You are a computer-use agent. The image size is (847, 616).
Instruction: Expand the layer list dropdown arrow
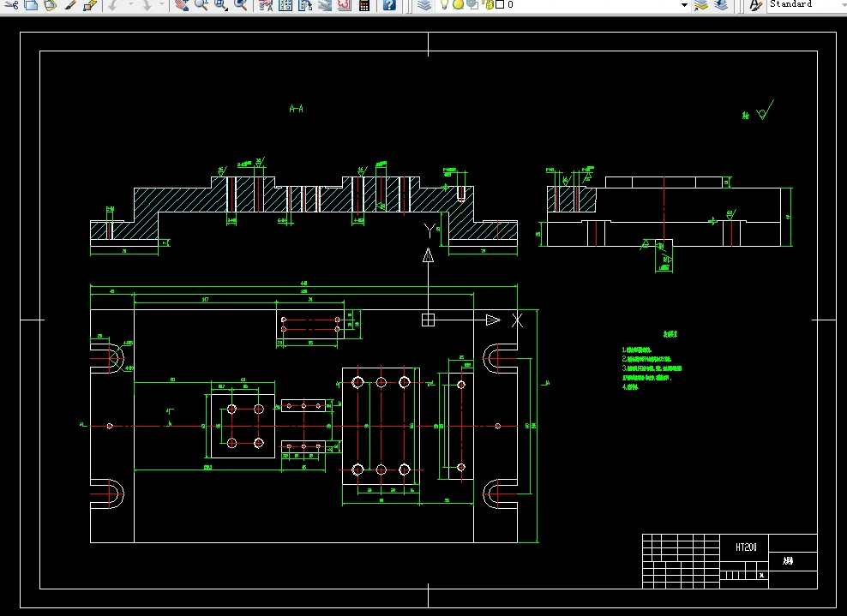[x=684, y=5]
